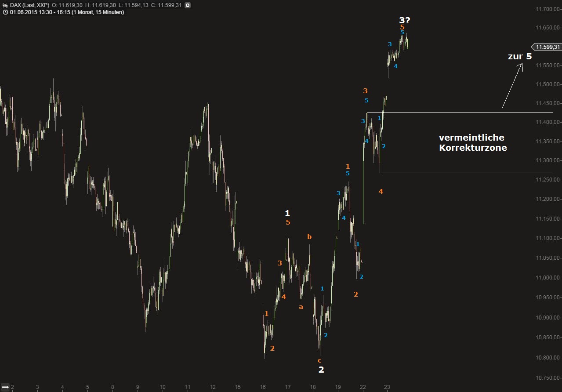Image resolution: width=562 pixels, height=392 pixels.
Task: Select the orange 'c' wave label
Action: (x=319, y=360)
